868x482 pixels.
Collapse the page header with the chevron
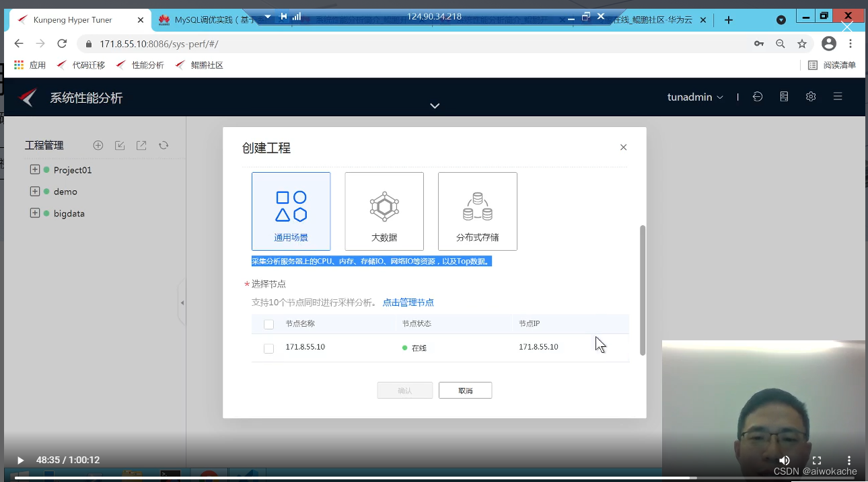[x=434, y=106]
